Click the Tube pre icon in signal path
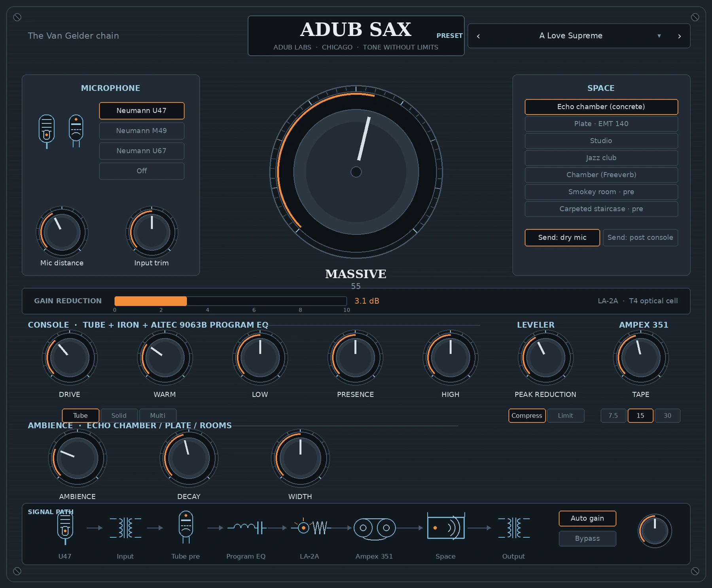712x588 pixels. pyautogui.click(x=186, y=527)
